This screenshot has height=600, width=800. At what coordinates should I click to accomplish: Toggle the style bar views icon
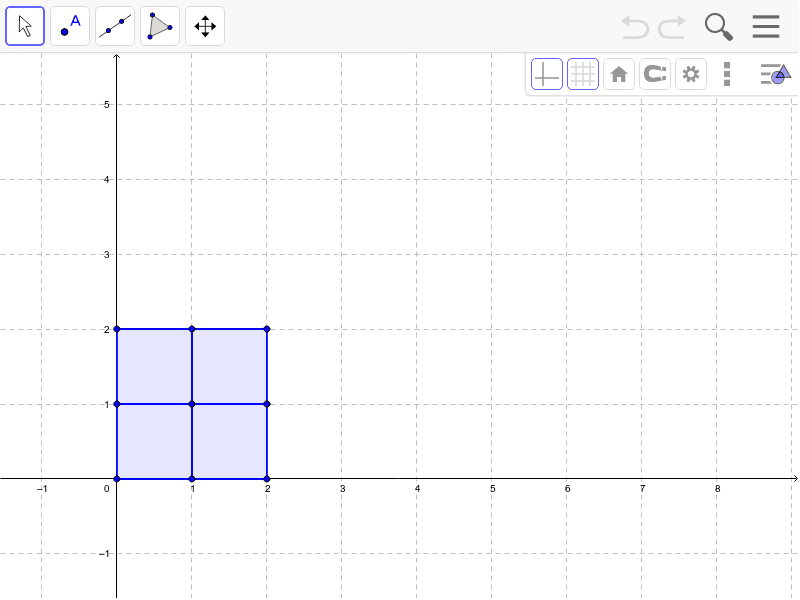click(x=776, y=74)
